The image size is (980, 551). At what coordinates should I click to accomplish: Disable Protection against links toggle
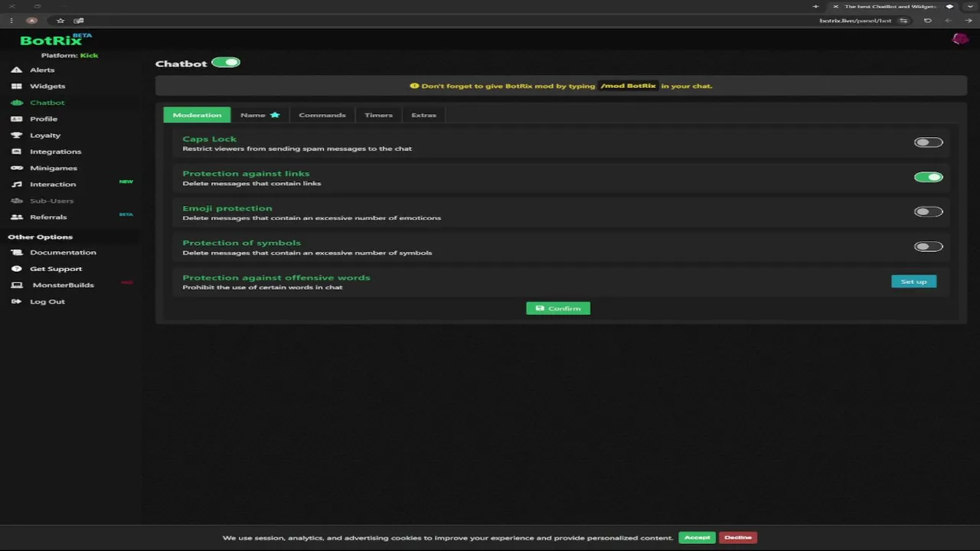pos(928,177)
